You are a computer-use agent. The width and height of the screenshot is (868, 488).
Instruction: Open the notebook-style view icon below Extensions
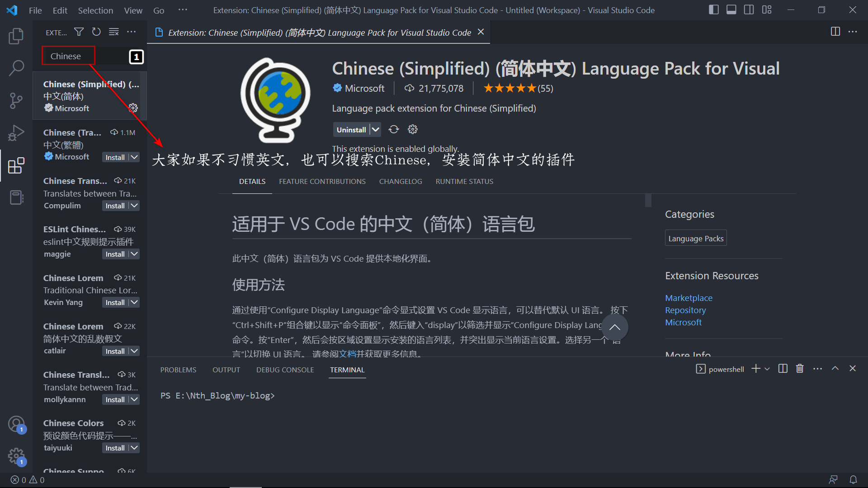pyautogui.click(x=16, y=197)
